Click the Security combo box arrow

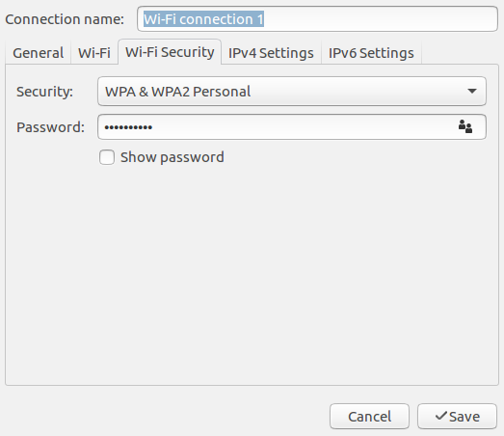[x=472, y=92]
